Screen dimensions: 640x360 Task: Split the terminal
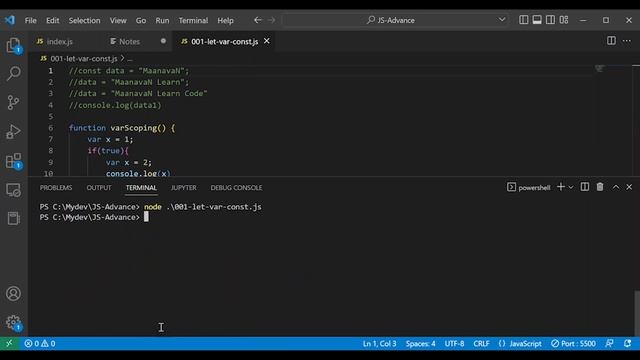pyautogui.click(x=585, y=187)
